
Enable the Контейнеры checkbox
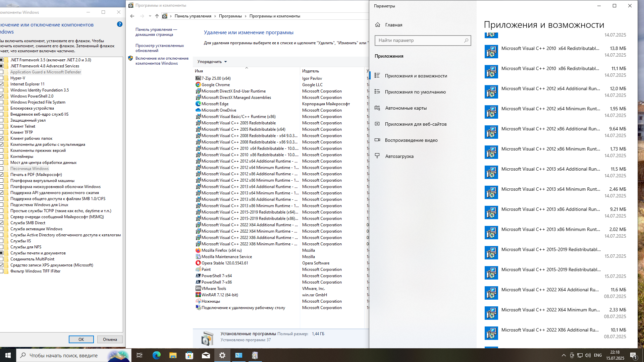pyautogui.click(x=2, y=157)
